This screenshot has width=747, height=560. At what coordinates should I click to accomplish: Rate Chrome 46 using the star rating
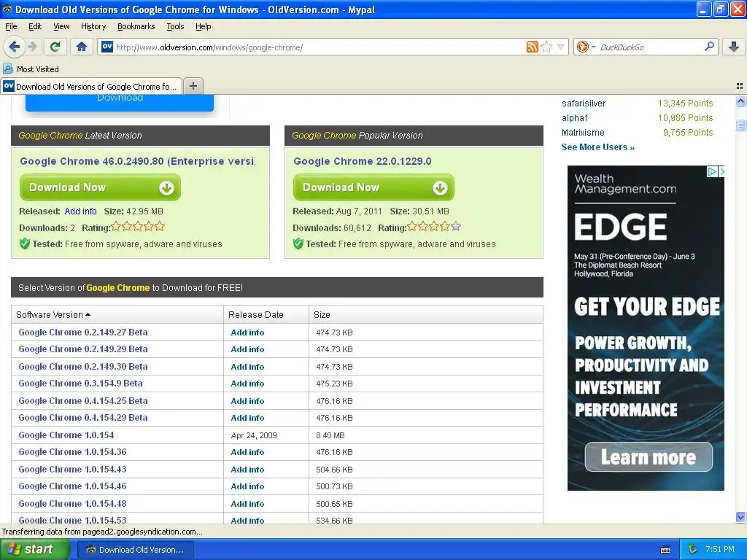point(138,226)
